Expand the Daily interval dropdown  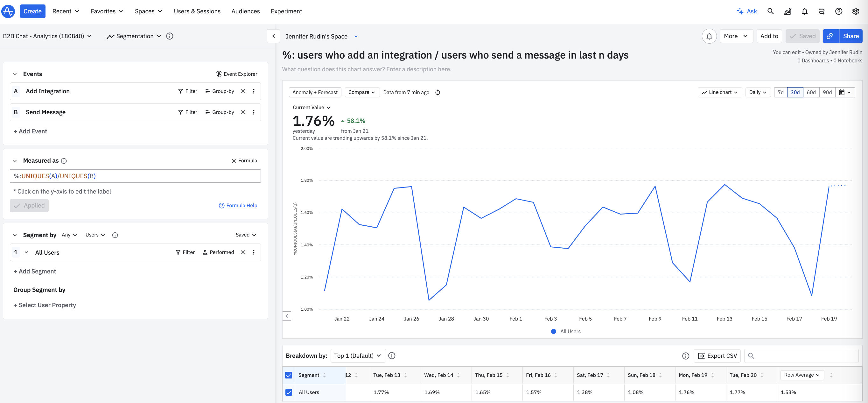tap(758, 92)
